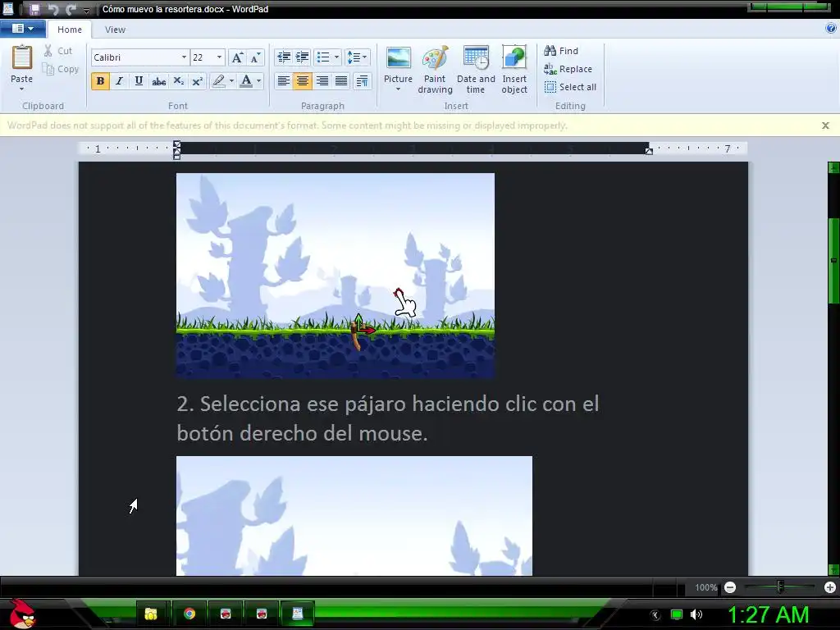Image resolution: width=840 pixels, height=630 pixels.
Task: Switch to the WordPad taskbar button
Action: (x=297, y=614)
